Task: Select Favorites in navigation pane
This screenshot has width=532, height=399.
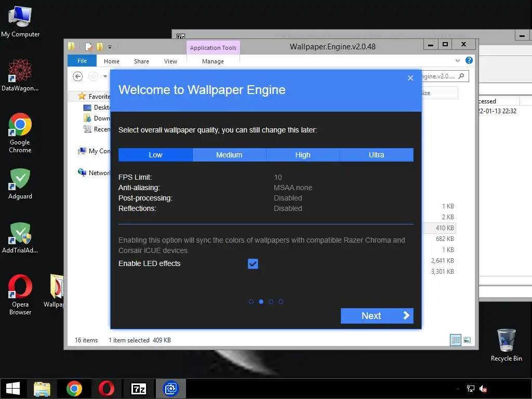Action: [x=94, y=96]
